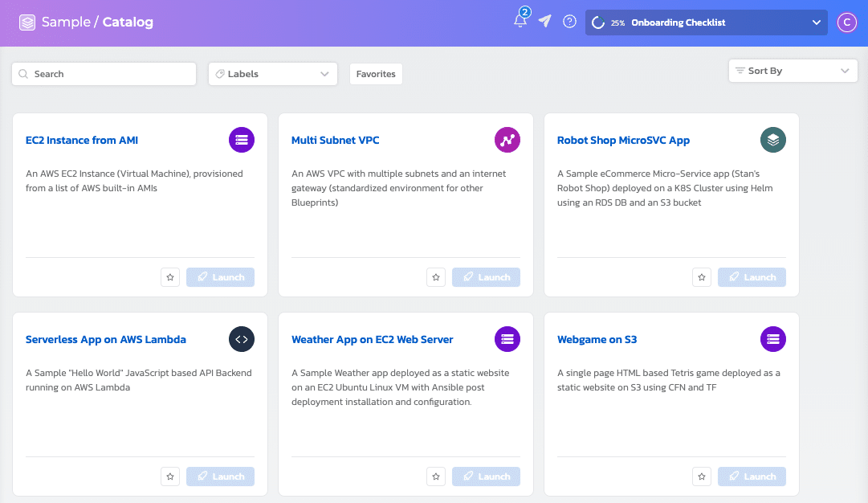The image size is (868, 503).
Task: Filter the catalog by Favorites
Action: tap(376, 74)
